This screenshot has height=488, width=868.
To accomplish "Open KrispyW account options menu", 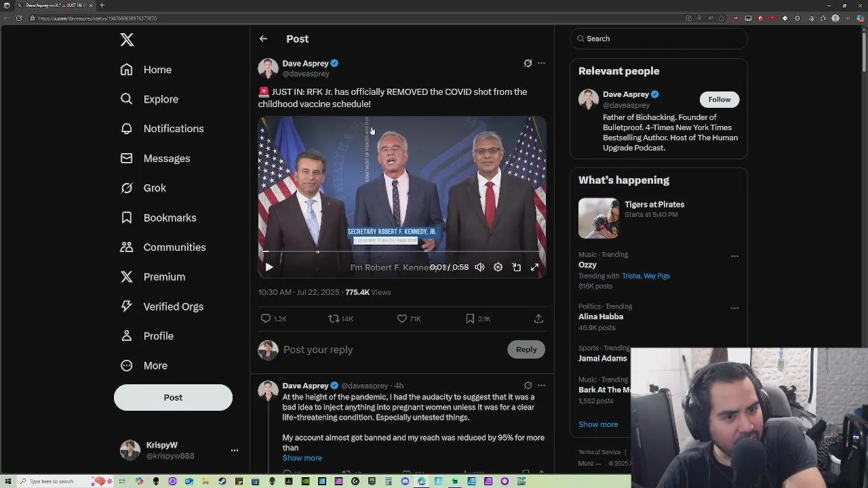I will tap(234, 450).
